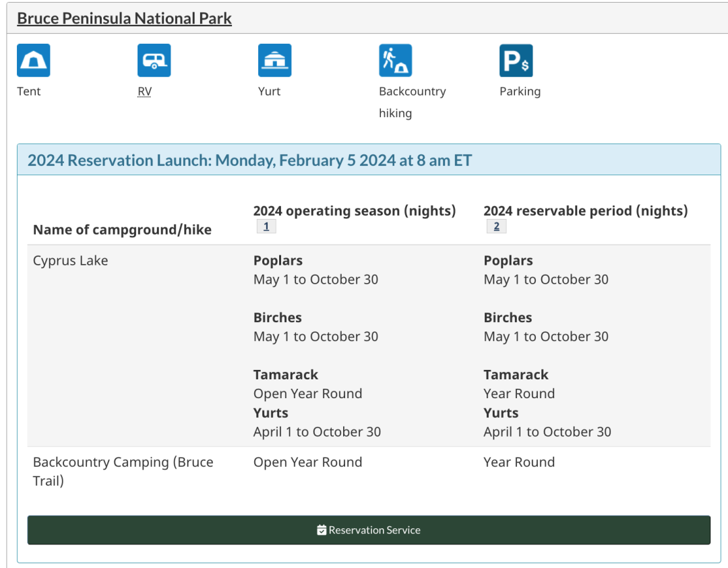Click 'Open Year Round' in Backcountry Camping row

[x=308, y=462]
